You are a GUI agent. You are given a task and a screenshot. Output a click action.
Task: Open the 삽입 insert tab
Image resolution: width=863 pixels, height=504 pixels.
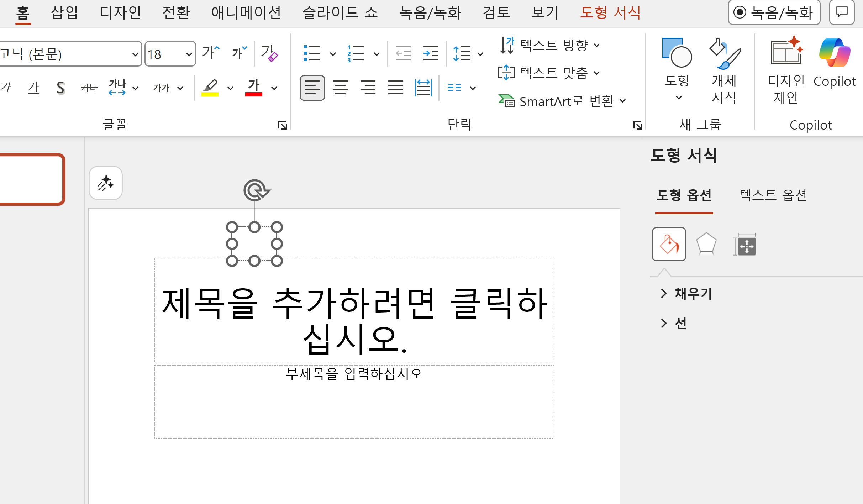[x=64, y=13]
